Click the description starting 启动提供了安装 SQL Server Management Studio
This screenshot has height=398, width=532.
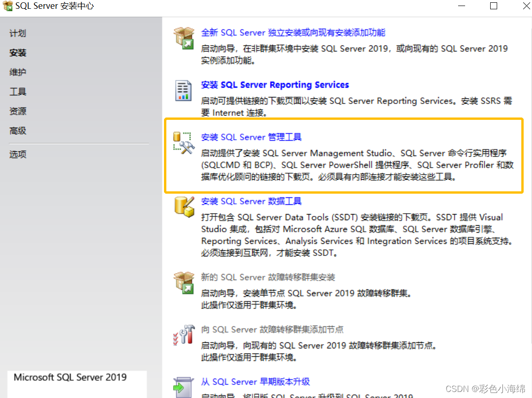[x=357, y=165]
